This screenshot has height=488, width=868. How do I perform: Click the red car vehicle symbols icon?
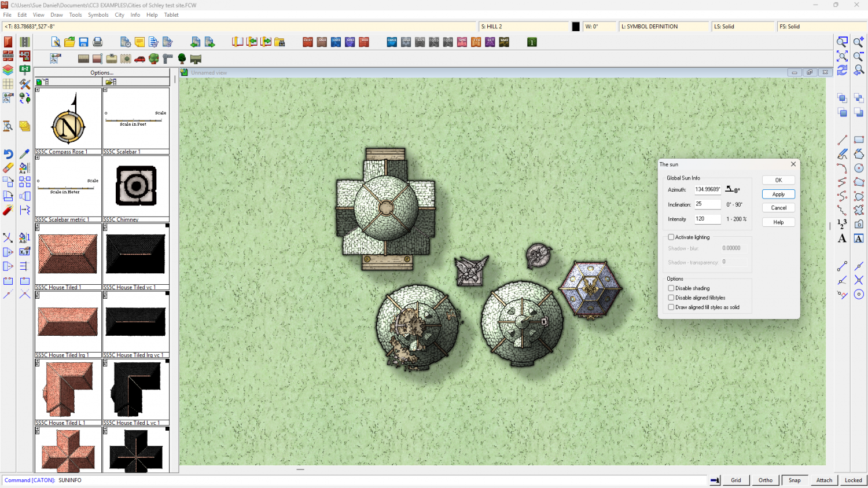(x=139, y=59)
